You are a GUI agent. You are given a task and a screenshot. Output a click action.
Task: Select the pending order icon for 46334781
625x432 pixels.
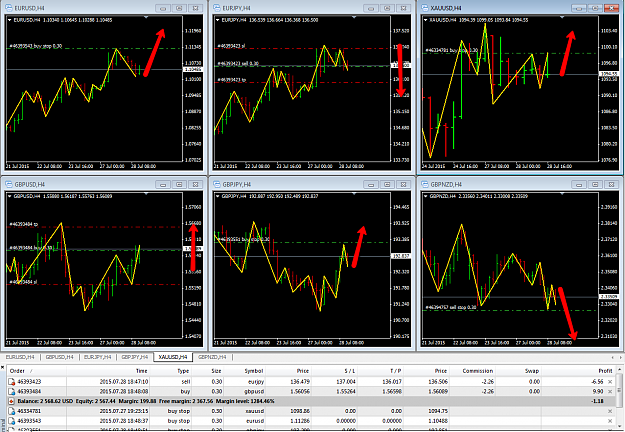(x=12, y=411)
